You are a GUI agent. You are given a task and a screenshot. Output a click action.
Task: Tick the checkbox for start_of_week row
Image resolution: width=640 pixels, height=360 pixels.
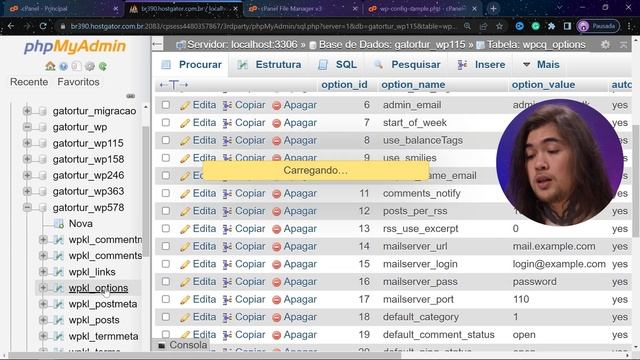click(166, 122)
